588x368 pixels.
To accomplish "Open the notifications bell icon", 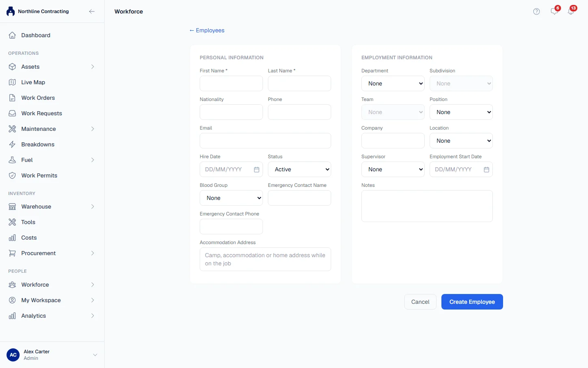I will pos(571,11).
